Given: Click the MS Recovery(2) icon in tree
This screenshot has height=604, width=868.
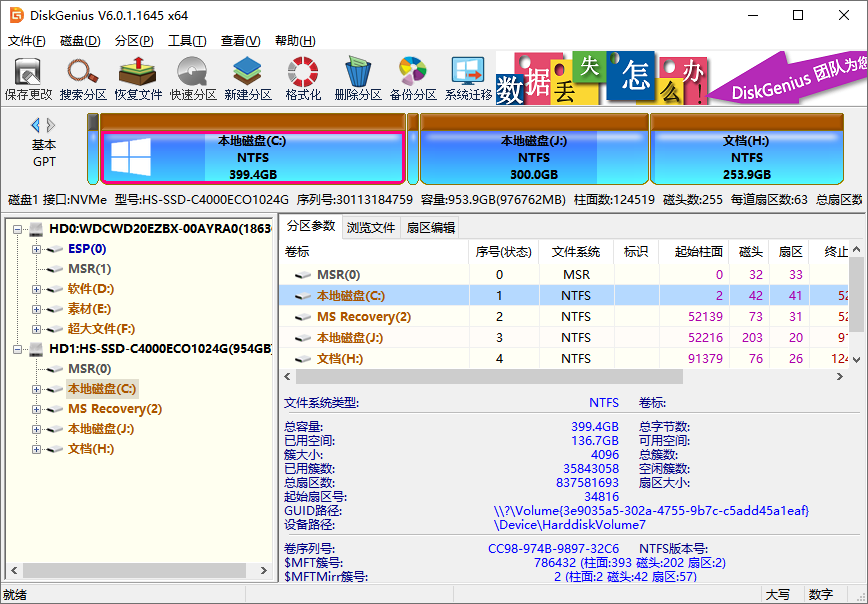Looking at the screenshot, I should (54, 409).
